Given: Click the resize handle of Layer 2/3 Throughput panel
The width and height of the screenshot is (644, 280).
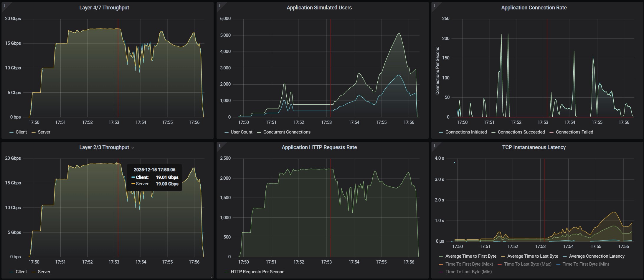Looking at the screenshot, I should [x=212, y=277].
